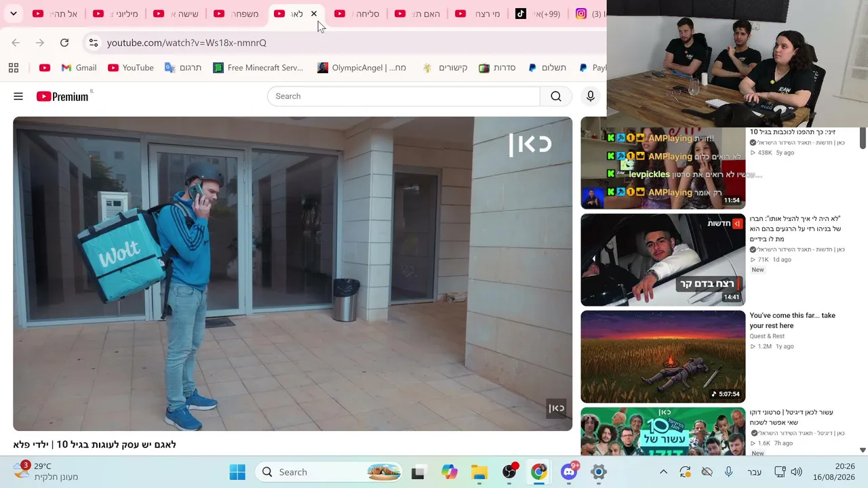Image resolution: width=868 pixels, height=488 pixels.
Task: Open site information icon in address bar
Action: tap(94, 43)
